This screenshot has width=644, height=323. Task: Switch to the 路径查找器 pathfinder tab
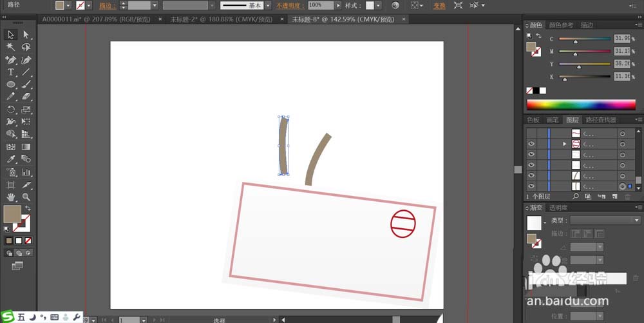click(601, 120)
